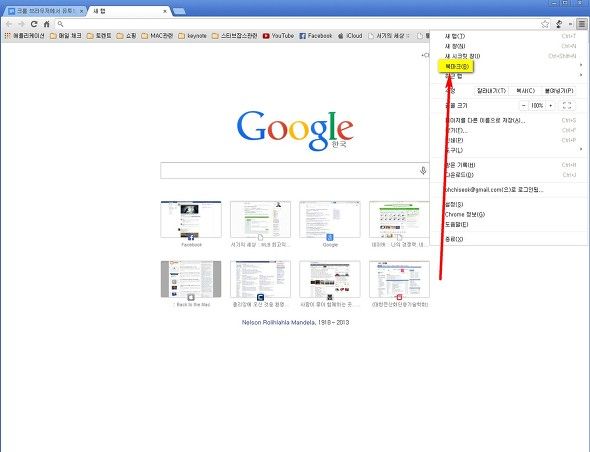Open Chrome 정보(G) about entry
This screenshot has height=452, width=590.
click(x=509, y=214)
